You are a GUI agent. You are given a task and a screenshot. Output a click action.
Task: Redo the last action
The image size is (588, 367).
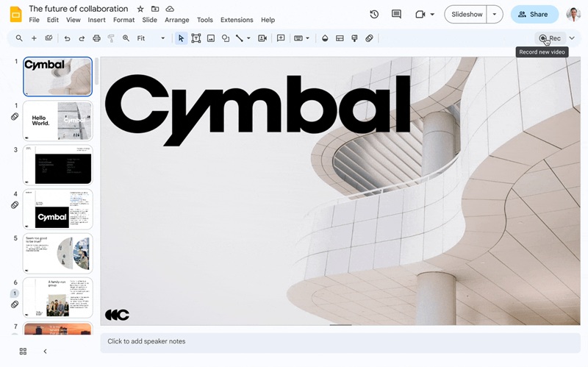(82, 38)
